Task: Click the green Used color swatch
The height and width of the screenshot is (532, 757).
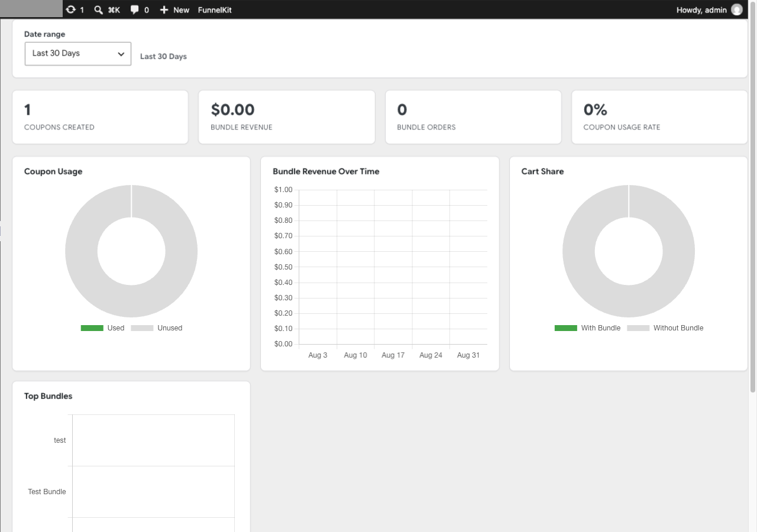Action: pos(92,328)
